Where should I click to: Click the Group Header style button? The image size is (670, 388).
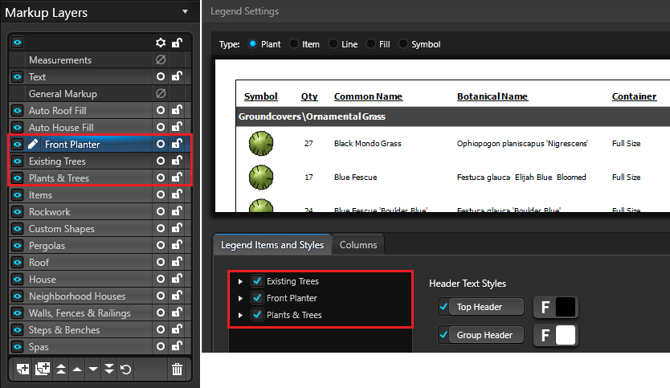486,335
